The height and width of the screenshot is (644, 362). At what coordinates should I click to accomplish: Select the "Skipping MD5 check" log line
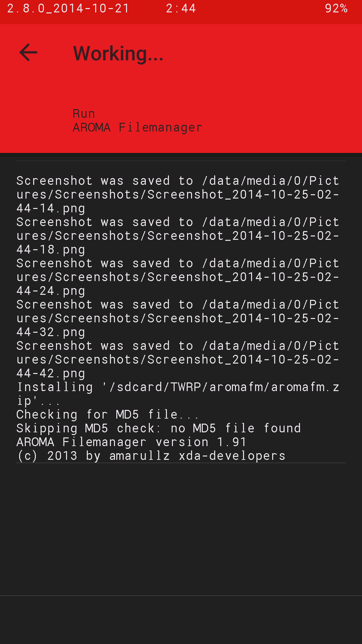[158, 428]
